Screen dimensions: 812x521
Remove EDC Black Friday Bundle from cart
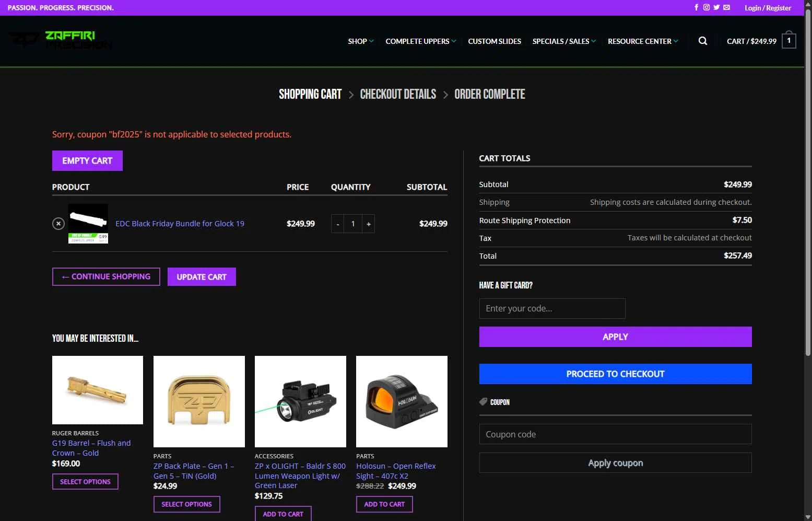pos(58,224)
